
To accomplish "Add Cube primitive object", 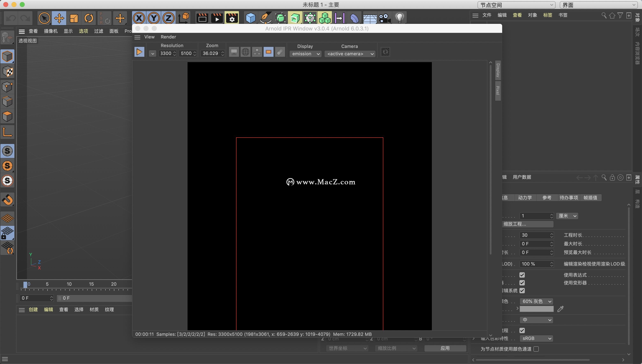I will [251, 18].
